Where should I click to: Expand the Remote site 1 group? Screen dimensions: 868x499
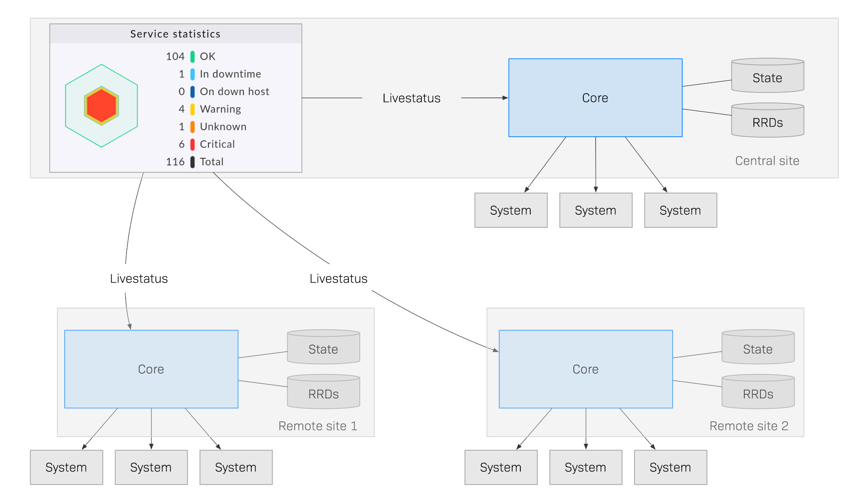tap(318, 426)
